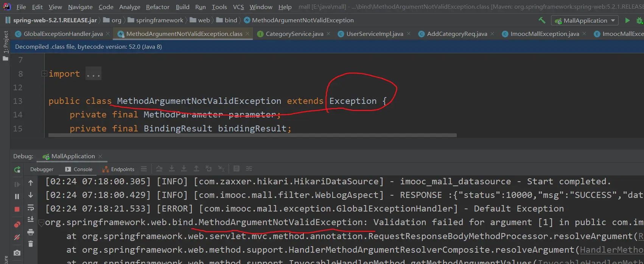Open View Breakpoints red circles icon
Screen dimensions: 644x264
[17, 225]
